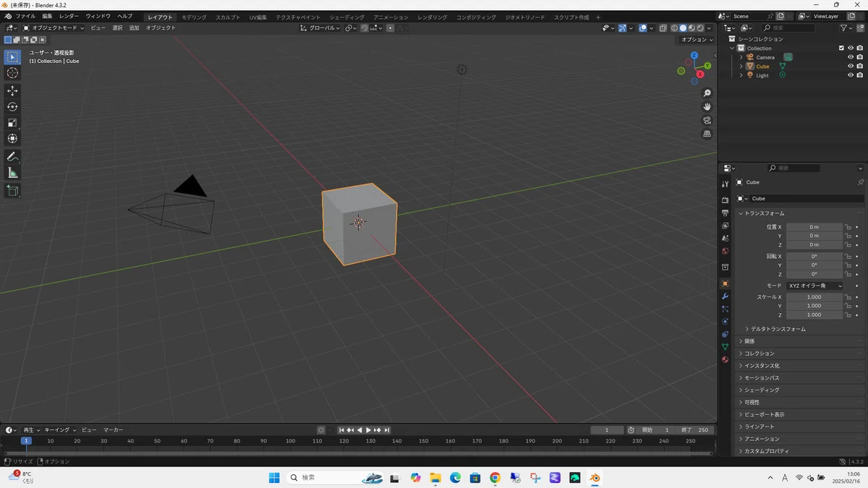The width and height of the screenshot is (868, 488).
Task: Select the Rotate tool
Action: (12, 106)
